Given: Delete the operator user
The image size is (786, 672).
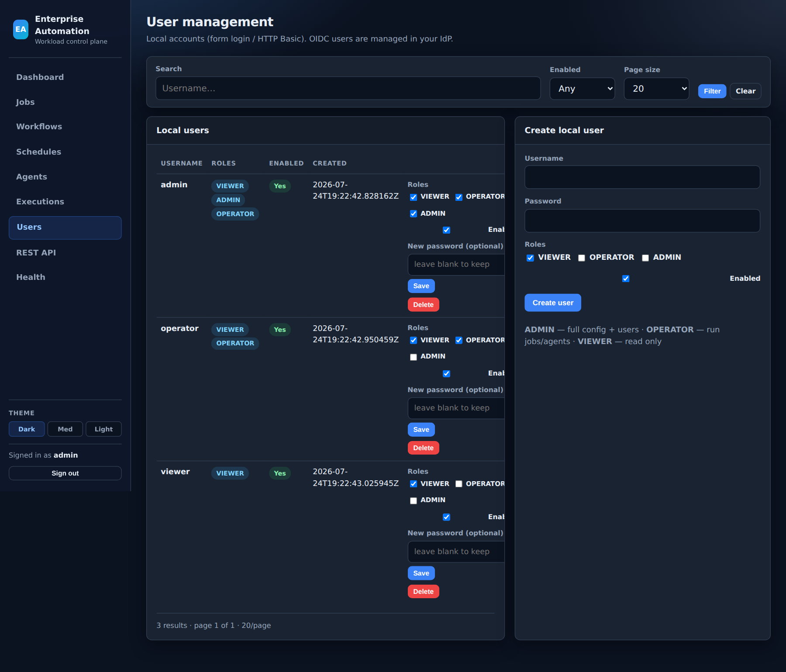Looking at the screenshot, I should tap(424, 448).
